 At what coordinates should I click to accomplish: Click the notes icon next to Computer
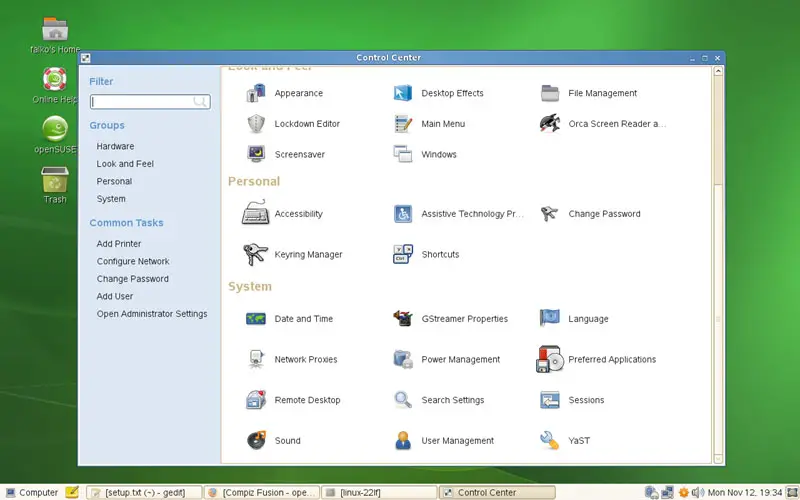pyautogui.click(x=72, y=492)
